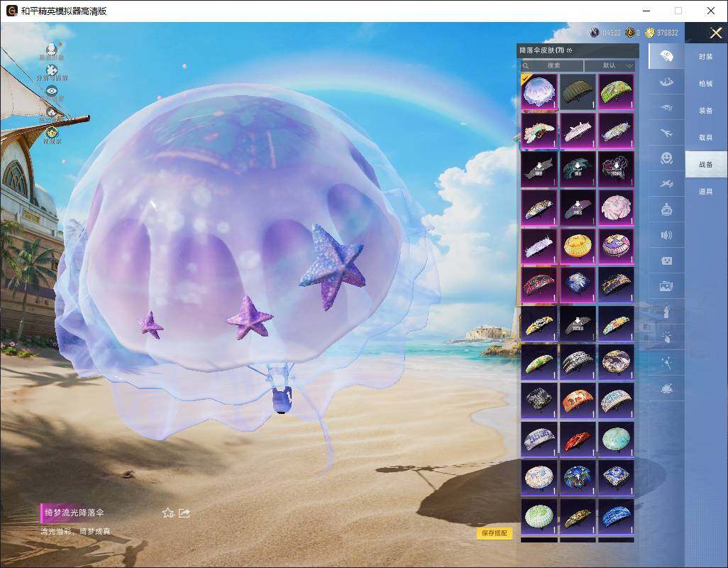
Task: Open the magic wand effects category
Action: [x=666, y=363]
